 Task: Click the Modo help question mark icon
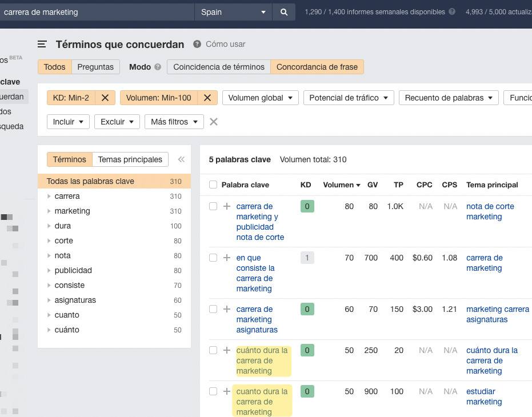(x=158, y=67)
